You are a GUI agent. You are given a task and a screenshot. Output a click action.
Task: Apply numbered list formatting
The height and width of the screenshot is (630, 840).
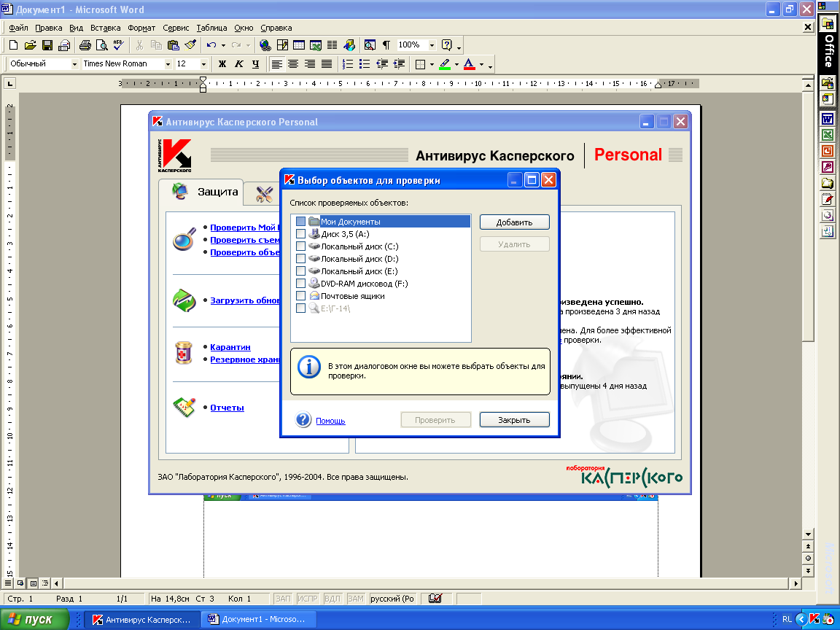tap(348, 63)
